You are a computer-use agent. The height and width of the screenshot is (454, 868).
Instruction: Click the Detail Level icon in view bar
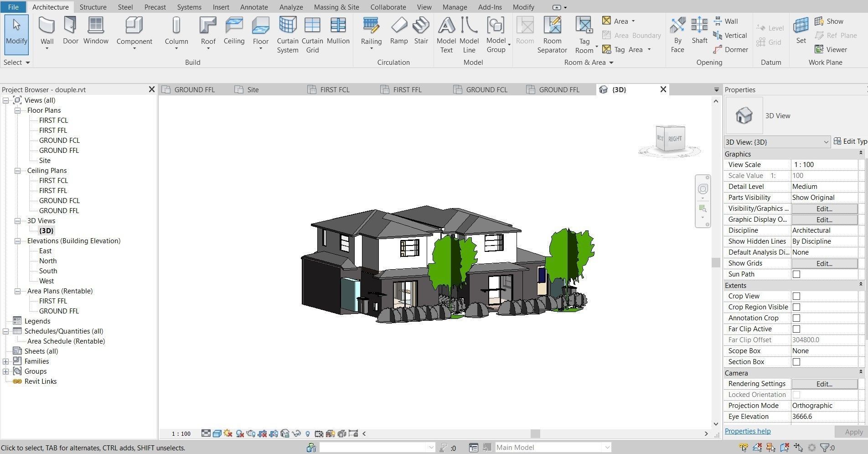point(206,433)
